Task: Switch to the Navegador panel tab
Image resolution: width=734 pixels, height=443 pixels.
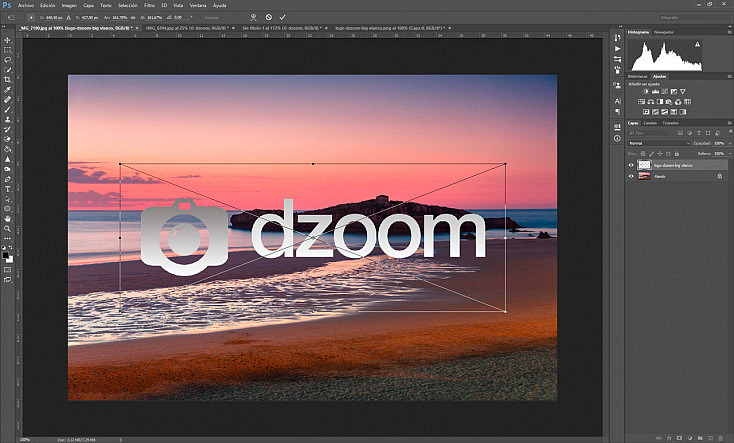Action: coord(663,32)
